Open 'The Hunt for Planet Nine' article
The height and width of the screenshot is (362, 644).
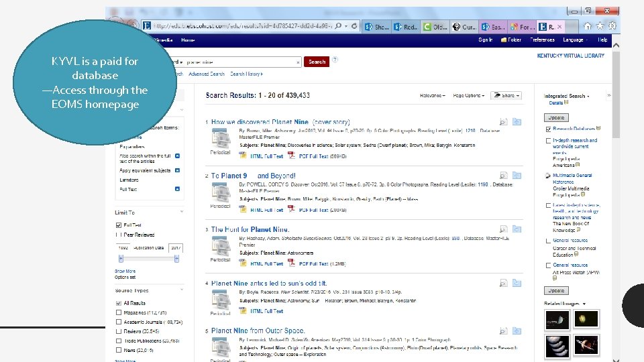[x=250, y=229]
